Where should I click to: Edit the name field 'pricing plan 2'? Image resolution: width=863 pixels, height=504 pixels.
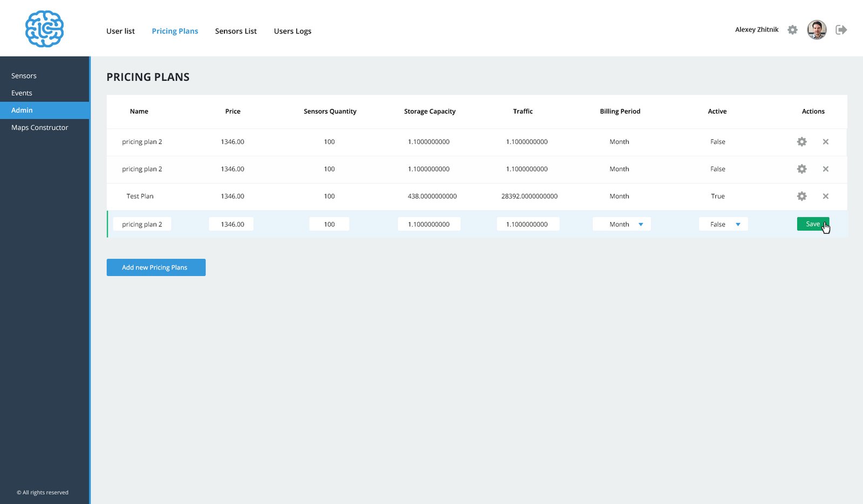pyautogui.click(x=142, y=224)
